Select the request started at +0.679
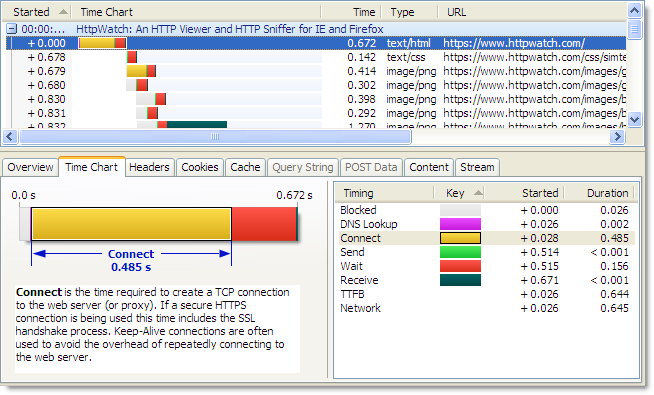The width and height of the screenshot is (654, 395). (x=316, y=71)
